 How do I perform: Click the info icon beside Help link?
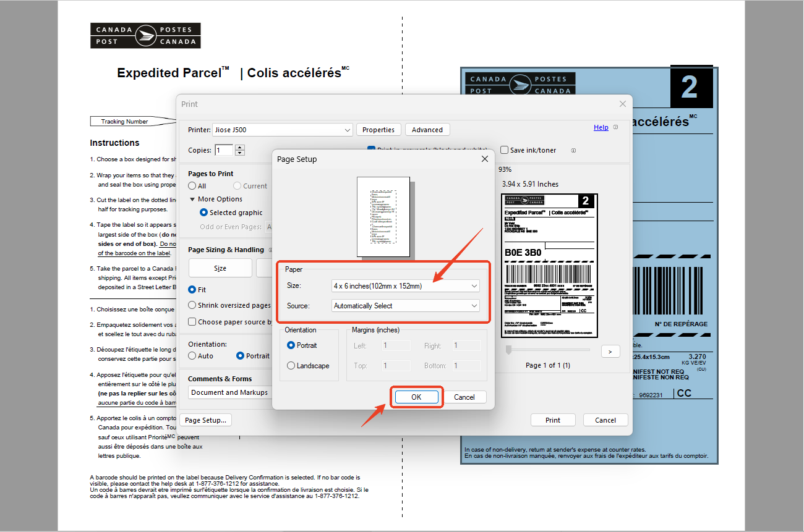(615, 127)
